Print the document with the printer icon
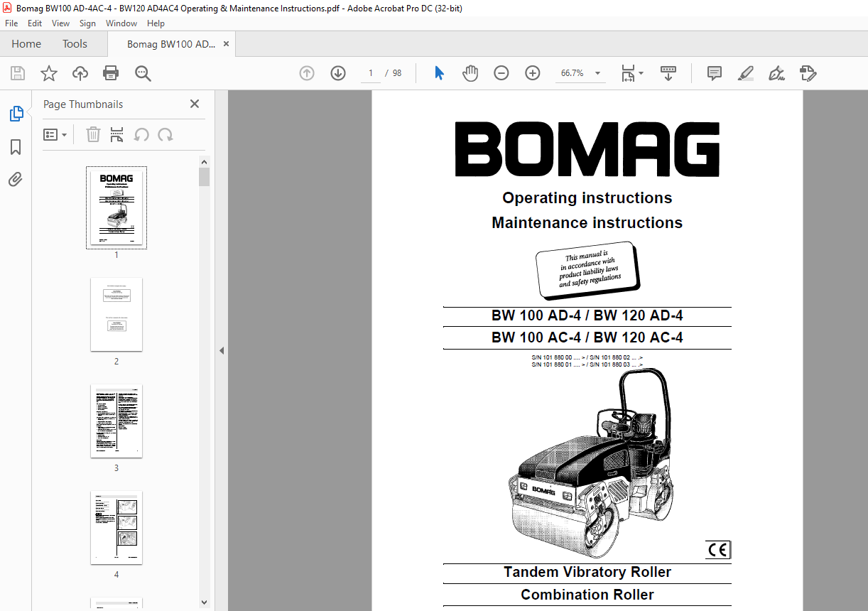Image resolution: width=868 pixels, height=611 pixels. [x=111, y=73]
